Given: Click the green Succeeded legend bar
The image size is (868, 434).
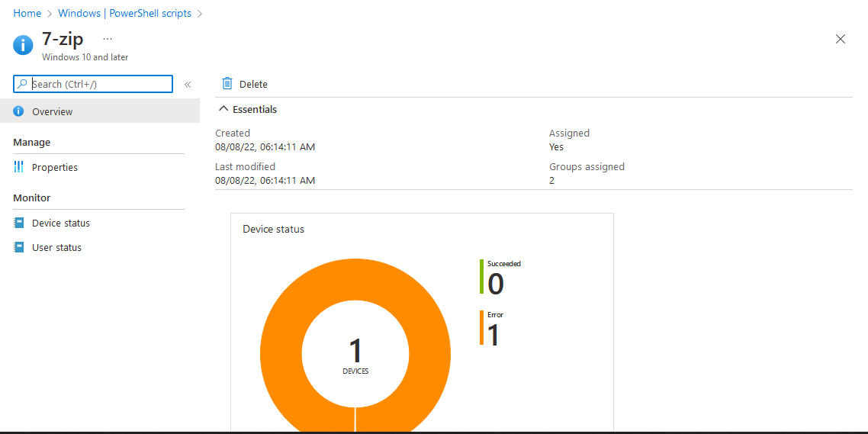Looking at the screenshot, I should click(x=481, y=276).
